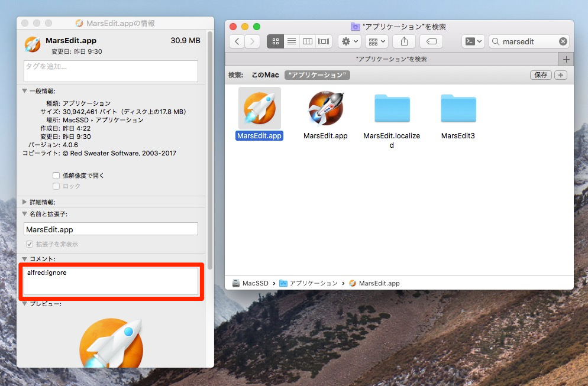Click the info window scrollbar
Image resolution: width=588 pixels, height=386 pixels.
(x=210, y=150)
